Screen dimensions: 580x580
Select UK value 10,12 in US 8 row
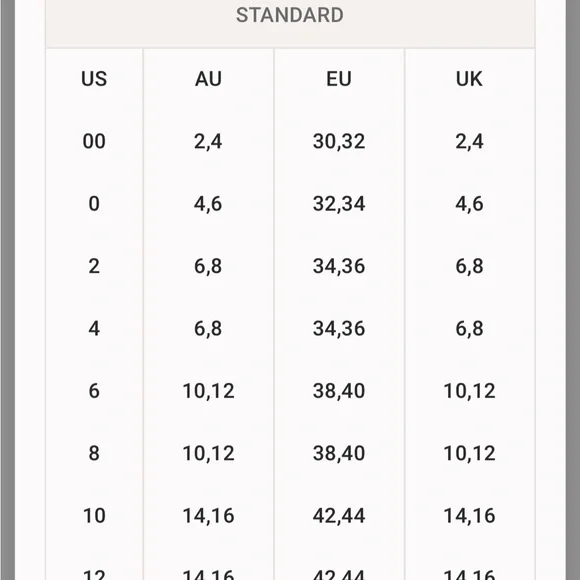[x=469, y=453]
